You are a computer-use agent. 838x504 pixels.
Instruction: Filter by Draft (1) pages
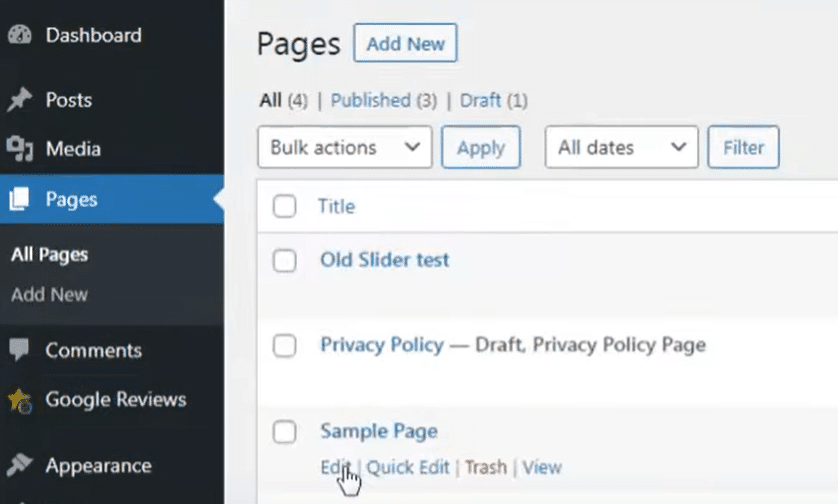pyautogui.click(x=494, y=100)
